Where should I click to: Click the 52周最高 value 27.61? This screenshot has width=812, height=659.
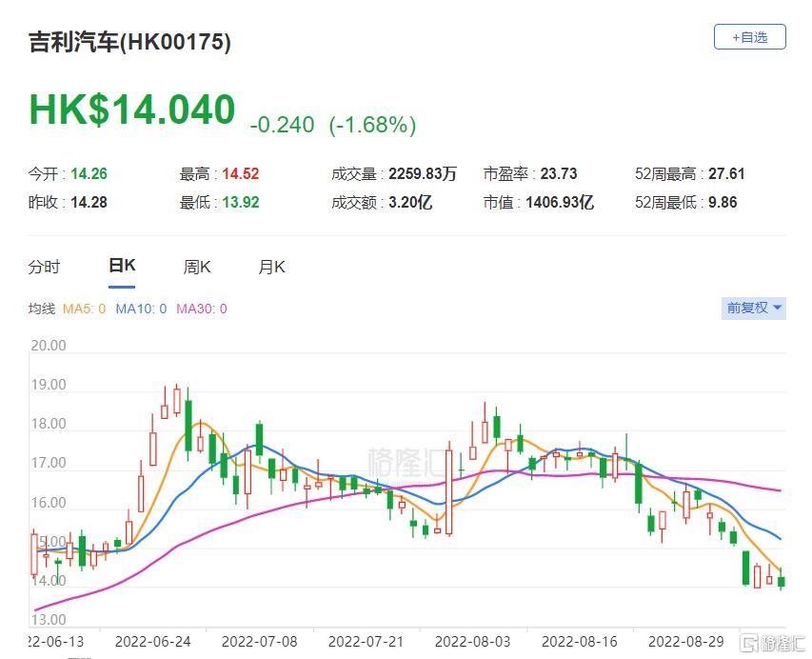tap(726, 173)
